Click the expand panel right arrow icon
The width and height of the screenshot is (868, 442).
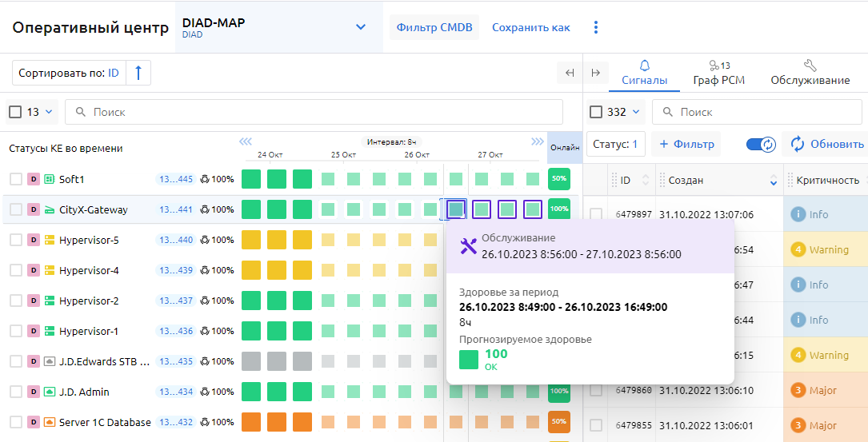595,73
